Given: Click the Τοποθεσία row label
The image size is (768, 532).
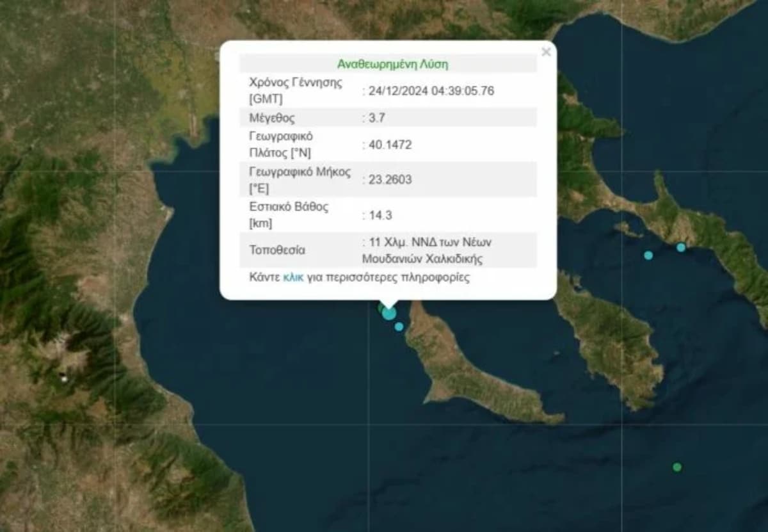Looking at the screenshot, I should coord(277,250).
